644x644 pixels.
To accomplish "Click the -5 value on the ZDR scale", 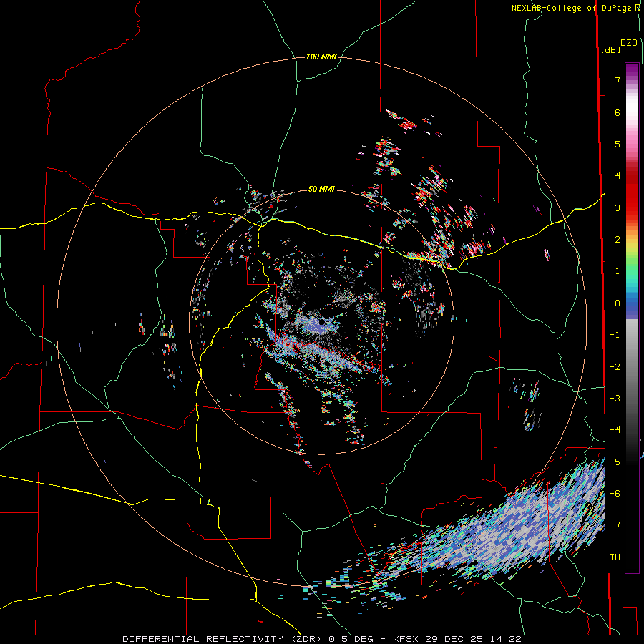I will point(615,462).
